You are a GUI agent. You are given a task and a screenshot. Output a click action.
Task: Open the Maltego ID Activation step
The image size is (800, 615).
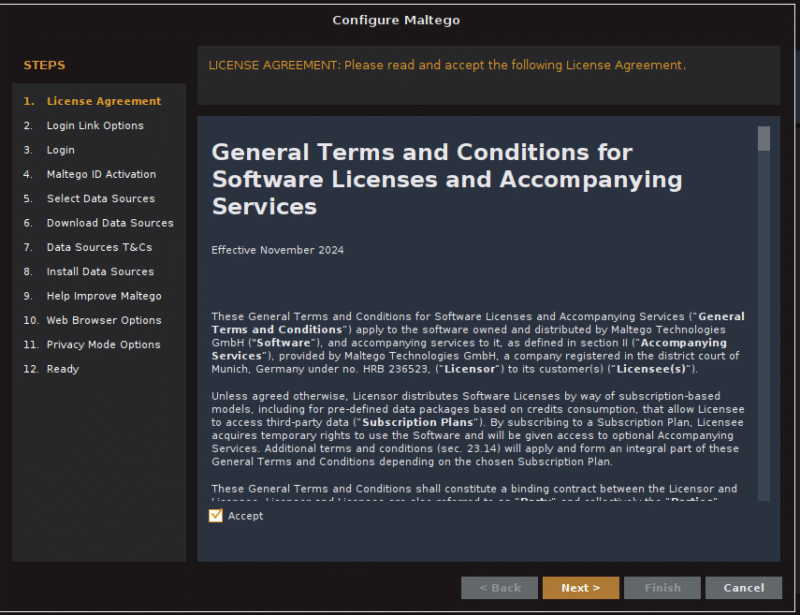101,174
